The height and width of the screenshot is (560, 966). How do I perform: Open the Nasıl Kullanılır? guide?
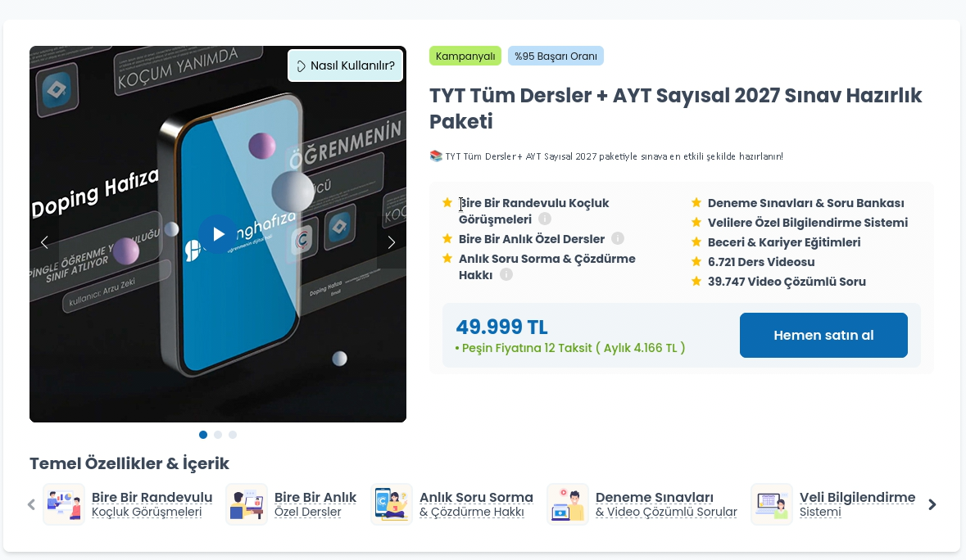pos(346,65)
